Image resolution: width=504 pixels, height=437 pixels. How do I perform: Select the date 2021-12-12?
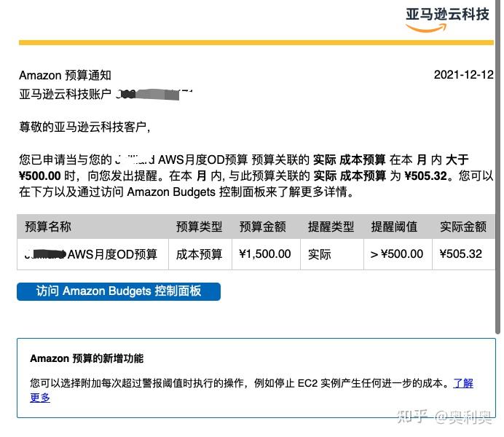pos(463,75)
